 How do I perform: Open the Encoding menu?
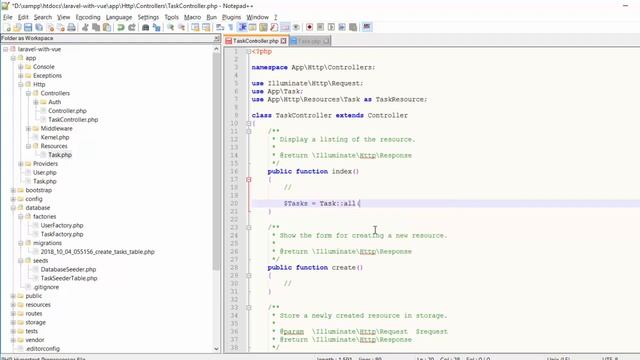pos(88,17)
